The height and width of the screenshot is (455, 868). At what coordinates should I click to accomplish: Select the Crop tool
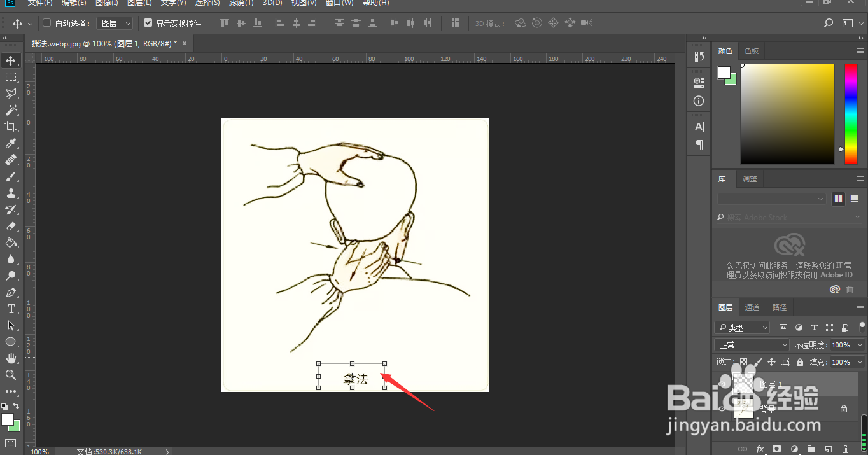pos(11,127)
